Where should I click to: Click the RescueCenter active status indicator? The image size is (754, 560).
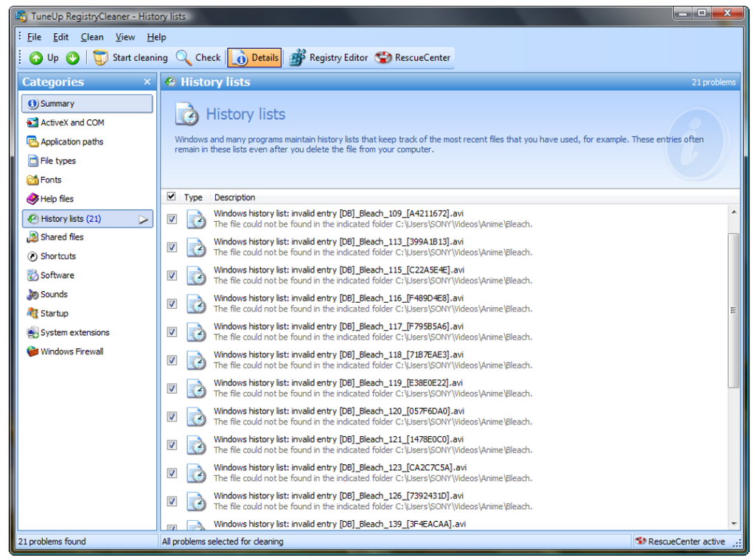point(680,542)
